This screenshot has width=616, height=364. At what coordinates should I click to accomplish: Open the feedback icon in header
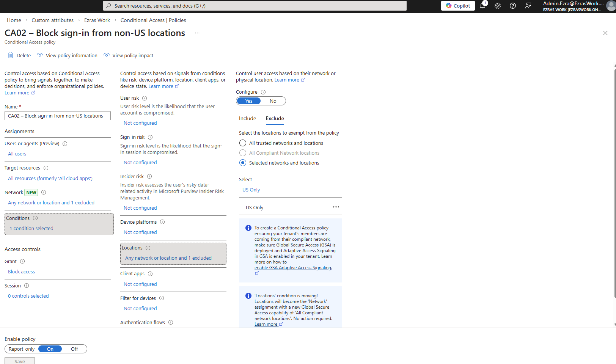point(528,6)
